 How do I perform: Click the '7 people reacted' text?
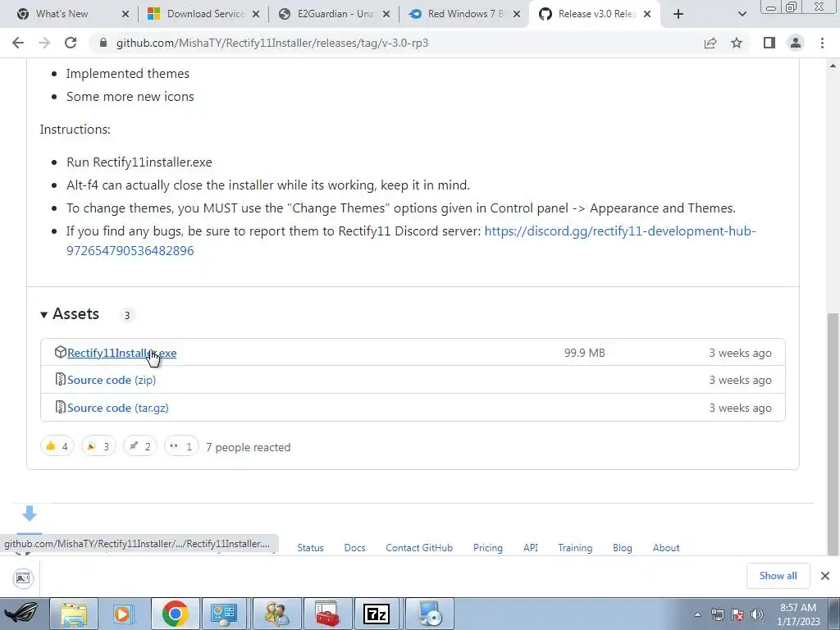248,447
